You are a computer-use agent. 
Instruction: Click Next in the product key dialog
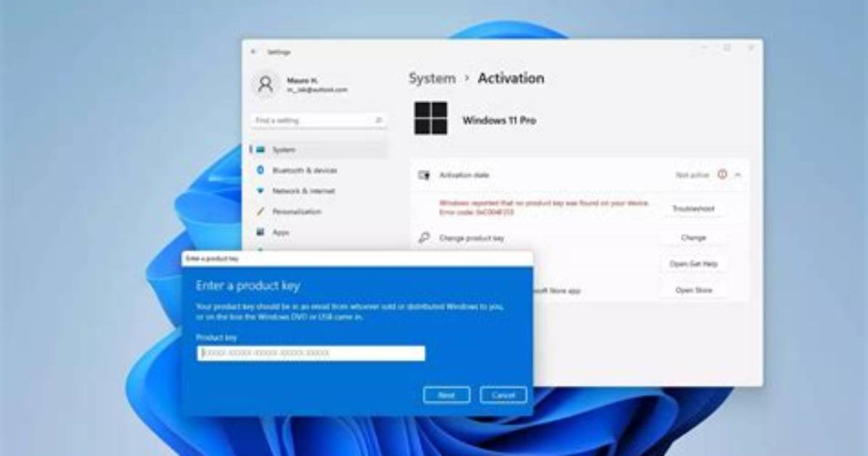click(x=446, y=395)
